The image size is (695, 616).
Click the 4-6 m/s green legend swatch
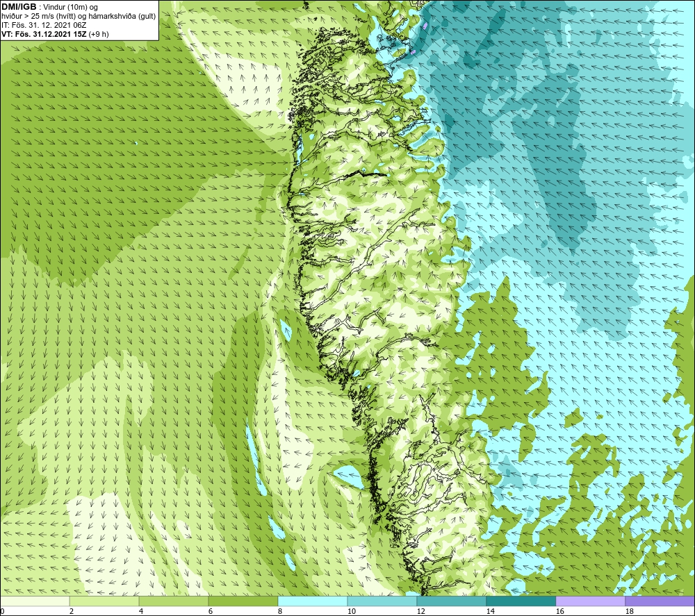pos(174,601)
